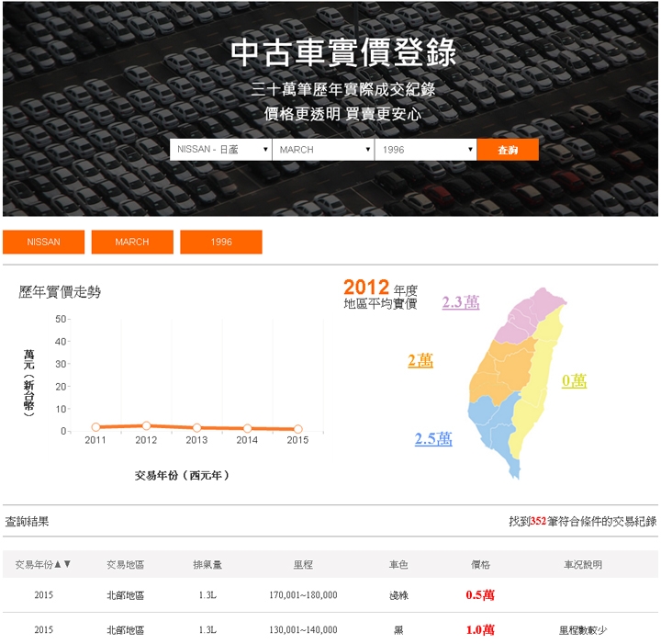Click the 交易年份（西元年） axis label
The width and height of the screenshot is (661, 644).
click(183, 475)
